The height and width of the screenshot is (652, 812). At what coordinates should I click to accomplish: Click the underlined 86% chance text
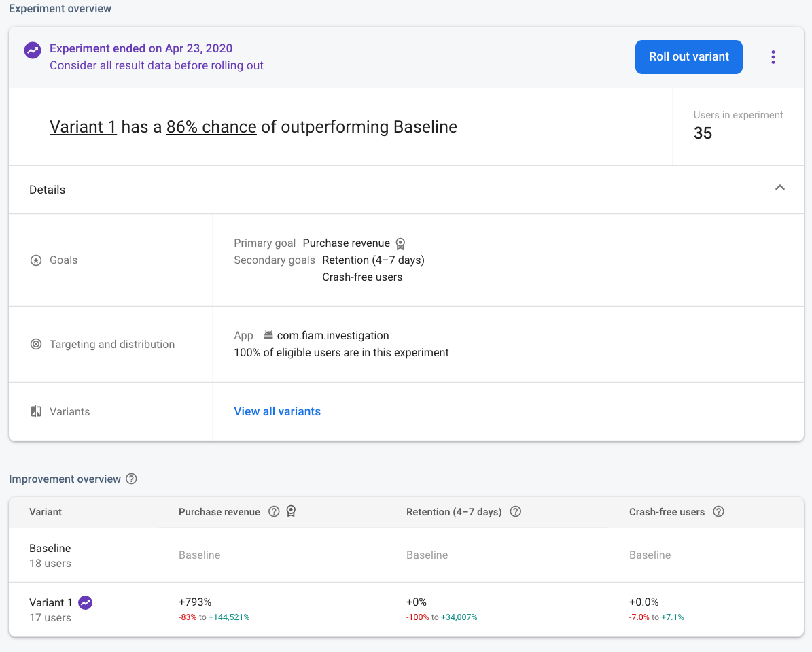pos(211,127)
